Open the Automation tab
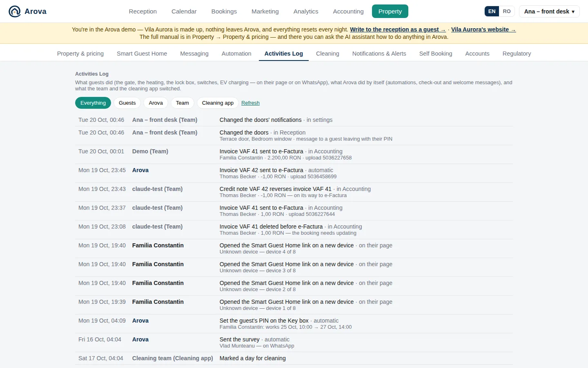 coord(236,54)
